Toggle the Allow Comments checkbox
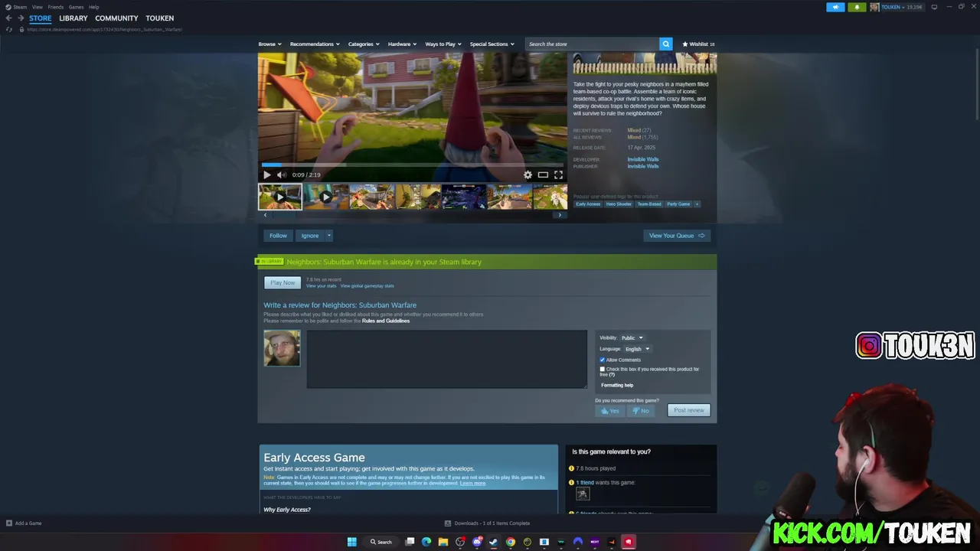 [x=603, y=360]
